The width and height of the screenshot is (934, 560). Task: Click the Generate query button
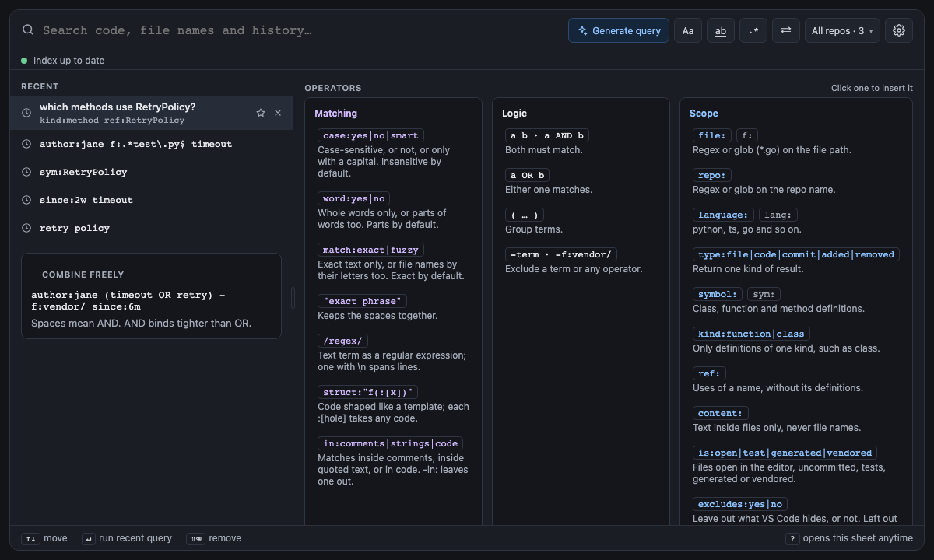pos(619,30)
